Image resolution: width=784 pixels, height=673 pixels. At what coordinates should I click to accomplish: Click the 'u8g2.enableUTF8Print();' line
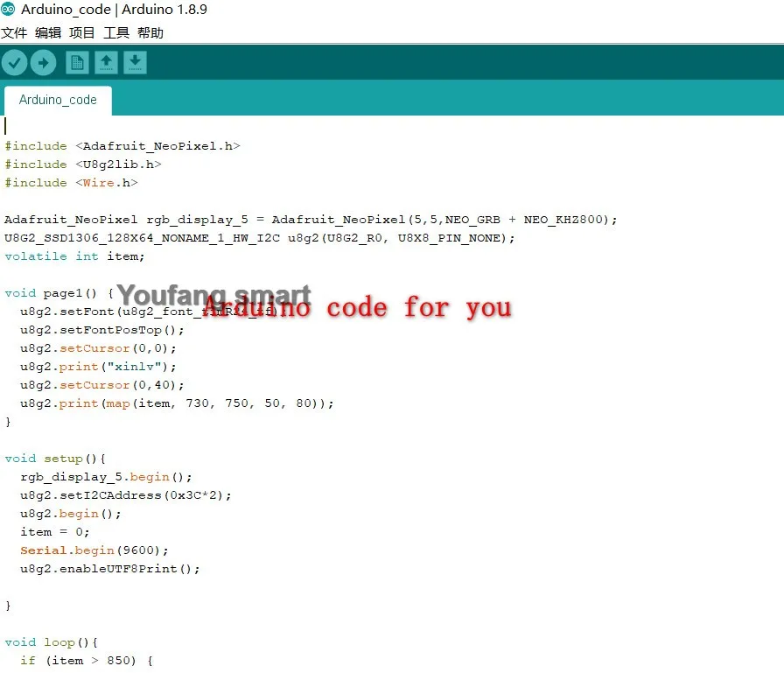click(x=110, y=569)
